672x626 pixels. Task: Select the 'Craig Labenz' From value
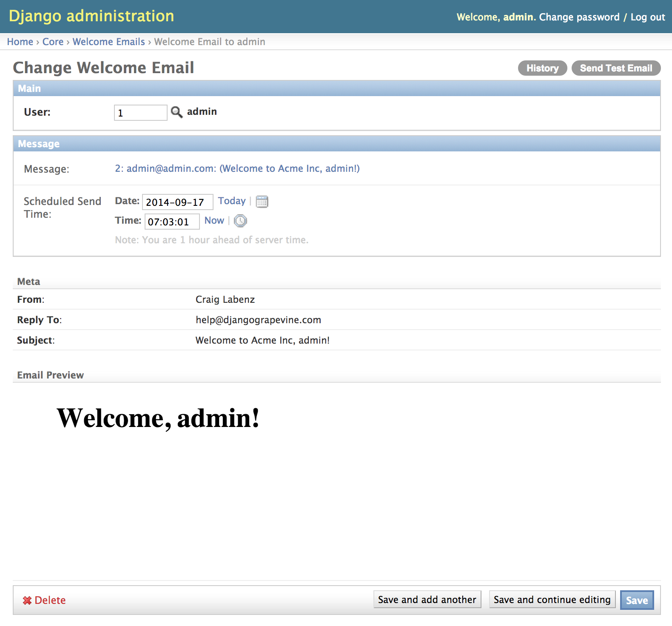click(x=225, y=299)
